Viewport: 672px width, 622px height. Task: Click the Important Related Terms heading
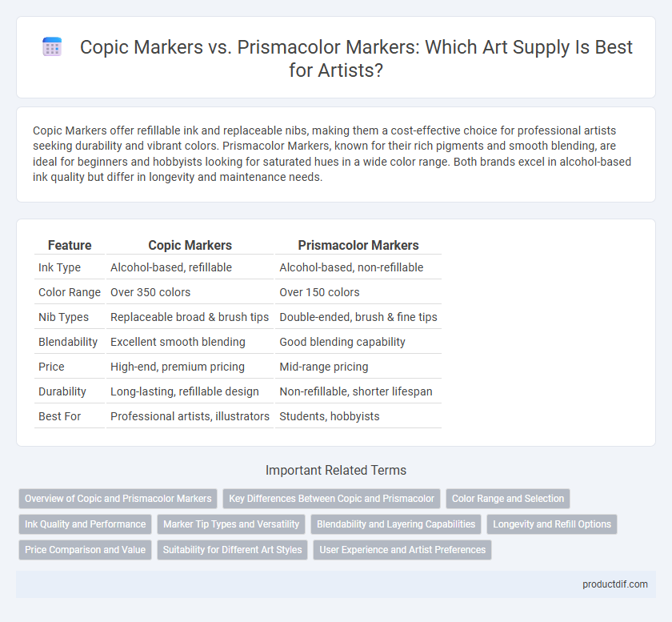pos(336,470)
